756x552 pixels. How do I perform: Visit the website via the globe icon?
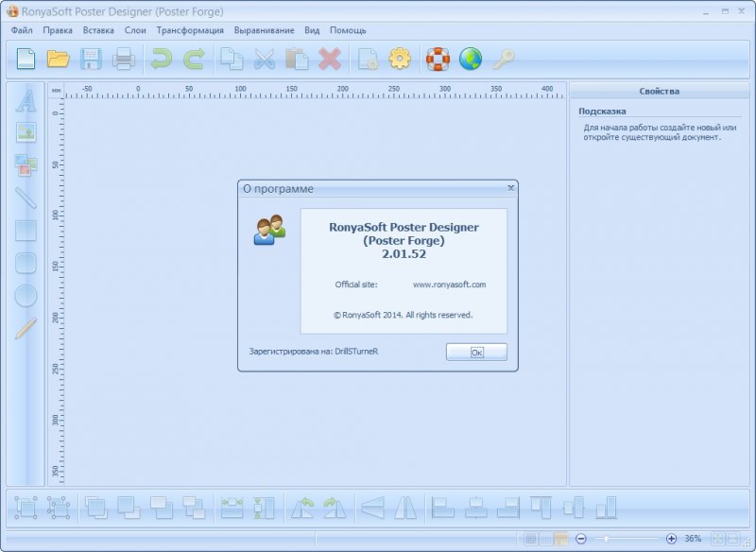coord(470,60)
